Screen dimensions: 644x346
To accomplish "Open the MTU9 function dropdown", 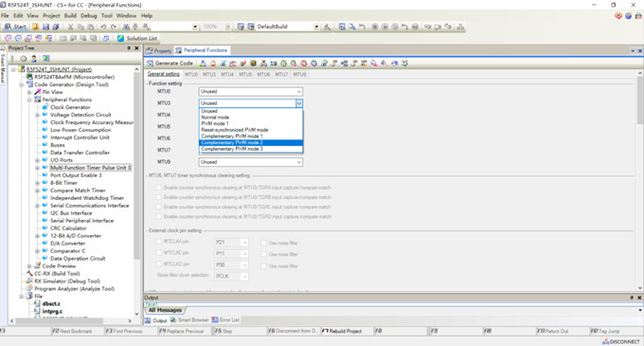I will pos(251,162).
